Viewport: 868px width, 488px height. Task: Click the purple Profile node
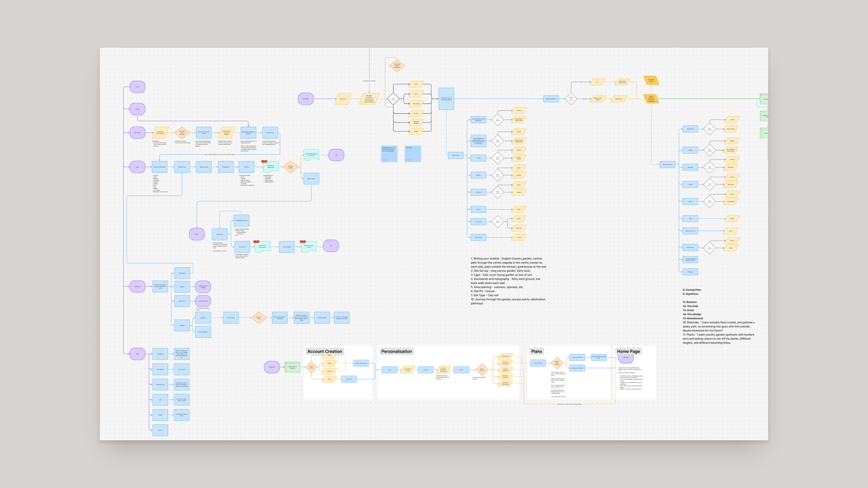(x=137, y=353)
